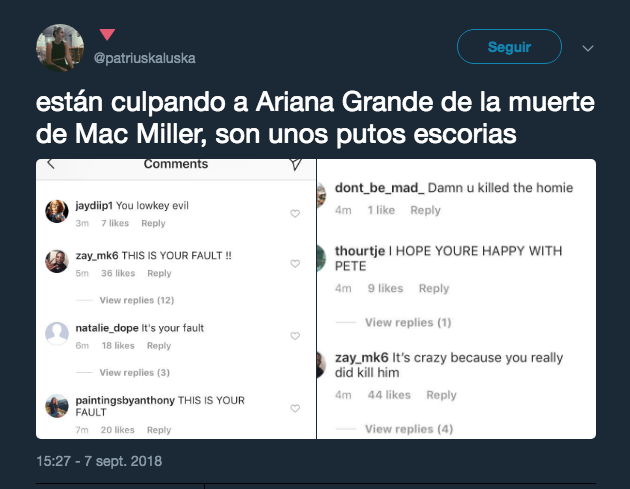The height and width of the screenshot is (489, 630).
Task: Open the tweet timestamp 15:27 - 7 sept. 2018
Action: coord(99,461)
